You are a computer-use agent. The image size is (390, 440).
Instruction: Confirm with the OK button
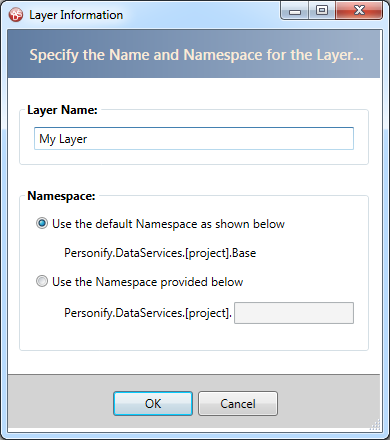tap(153, 403)
